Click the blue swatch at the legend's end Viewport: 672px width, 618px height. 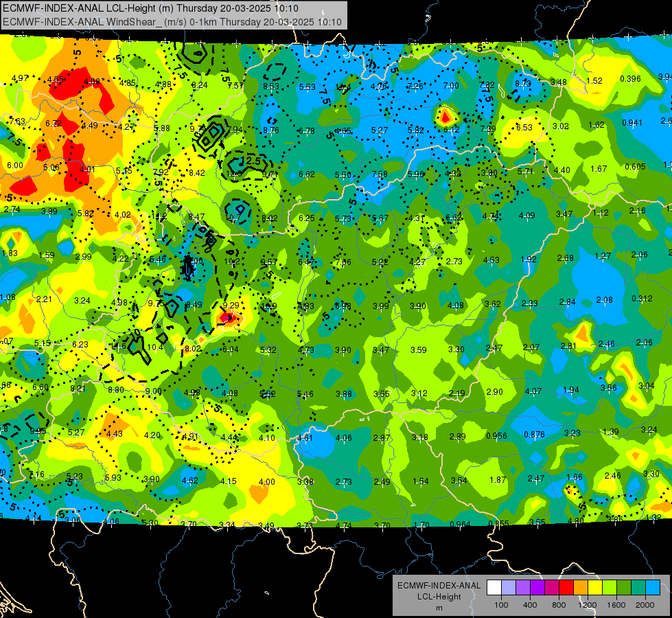click(652, 588)
